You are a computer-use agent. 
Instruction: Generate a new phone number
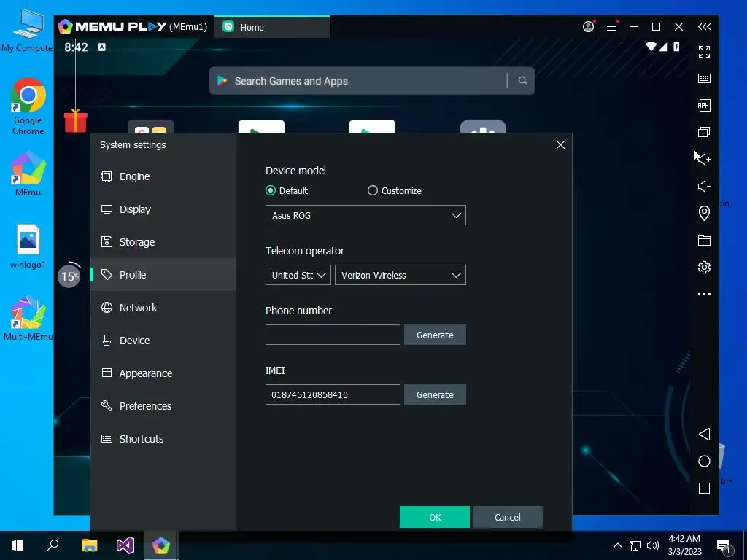pyautogui.click(x=435, y=335)
